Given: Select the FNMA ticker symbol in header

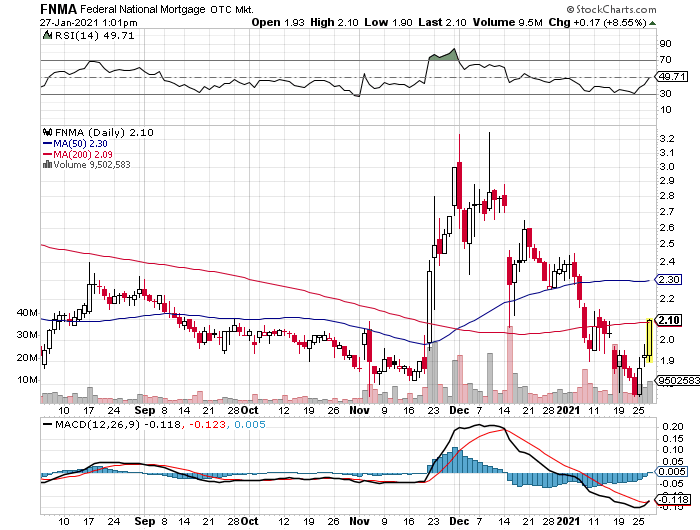Looking at the screenshot, I should point(58,9).
